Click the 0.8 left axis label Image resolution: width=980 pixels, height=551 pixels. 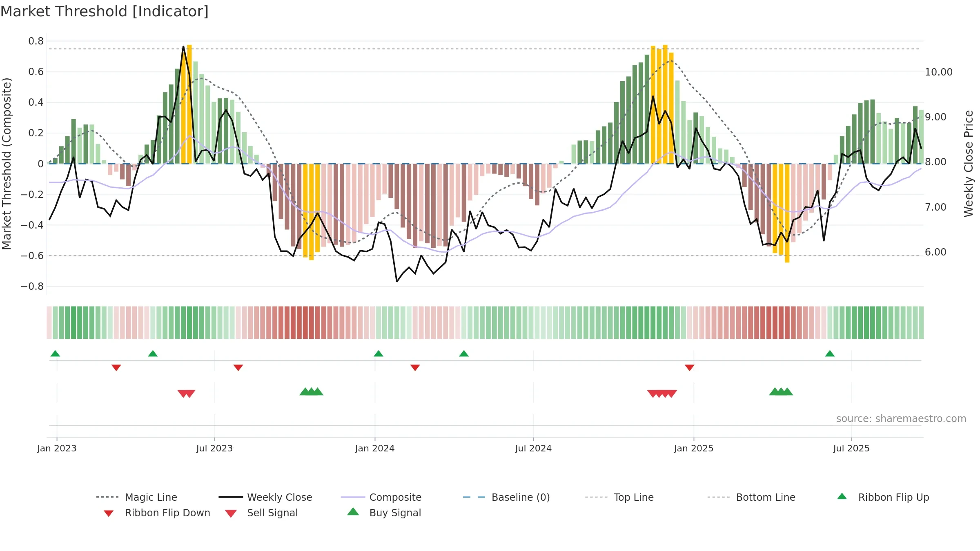coord(36,41)
